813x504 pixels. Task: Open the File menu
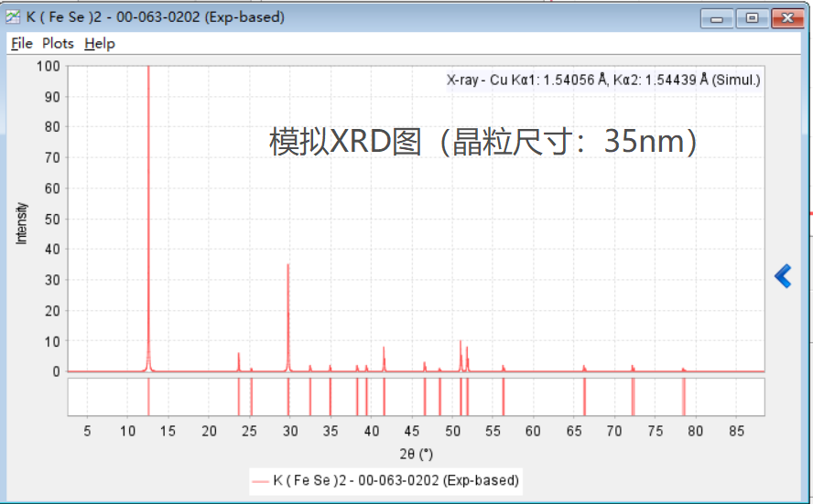(22, 44)
